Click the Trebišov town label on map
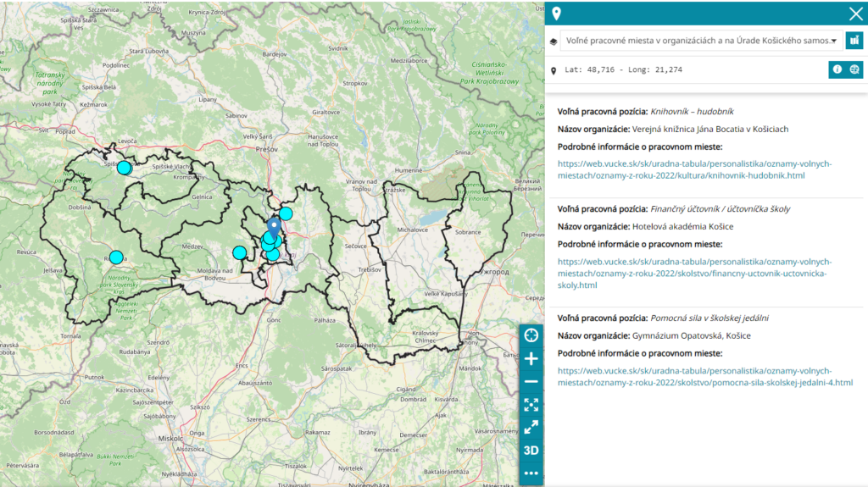The image size is (868, 487). click(x=370, y=269)
